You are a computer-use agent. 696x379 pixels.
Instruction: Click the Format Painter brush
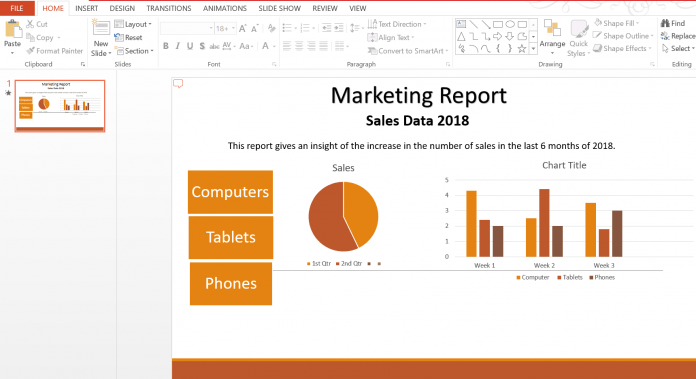[55, 51]
